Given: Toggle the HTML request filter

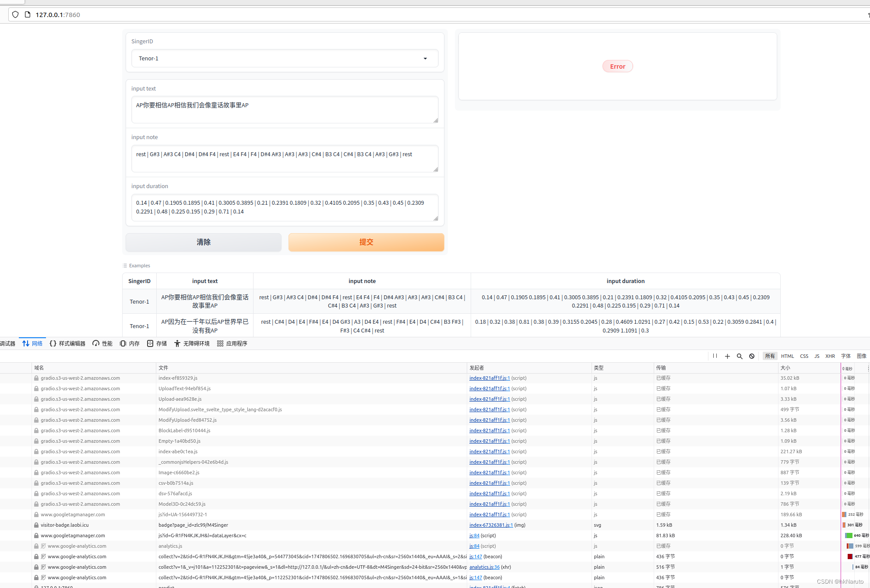Looking at the screenshot, I should click(x=787, y=356).
